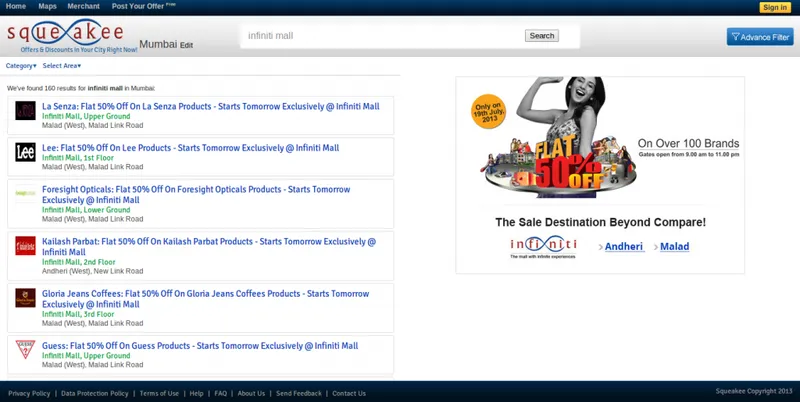Image resolution: width=800 pixels, height=402 pixels.
Task: Click 'Andheri (West), New Link Road' text
Action: point(92,271)
